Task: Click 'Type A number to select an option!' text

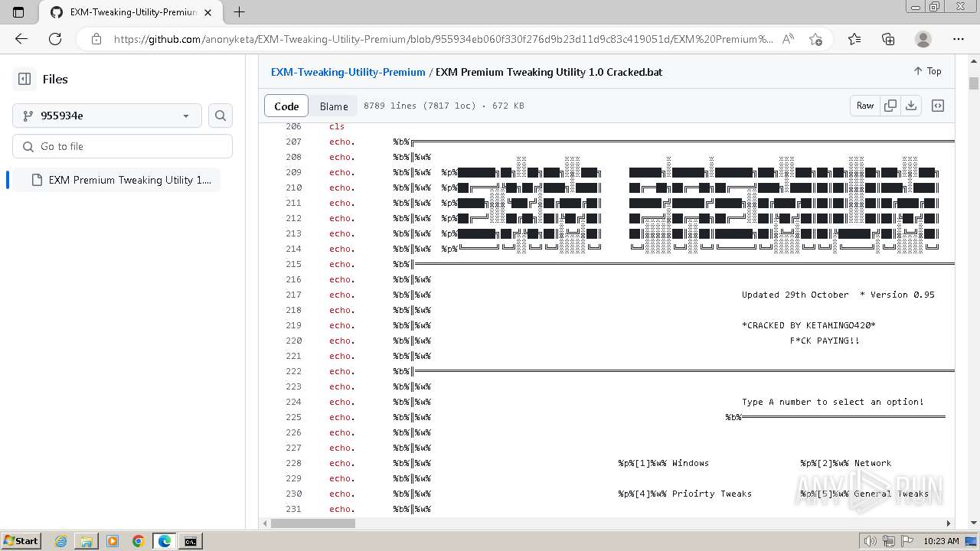Action: click(x=832, y=402)
